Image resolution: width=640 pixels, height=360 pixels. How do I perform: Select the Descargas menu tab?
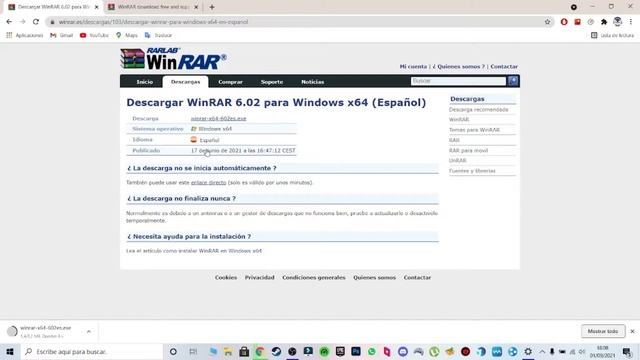(185, 82)
